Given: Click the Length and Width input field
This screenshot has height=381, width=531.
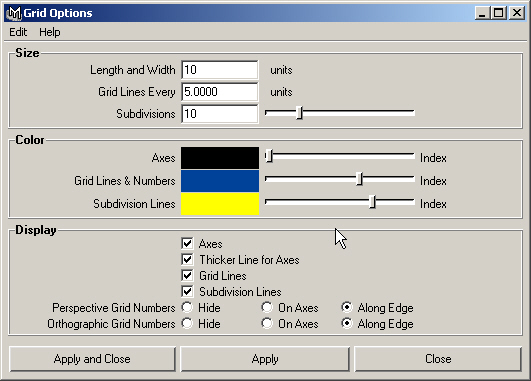Looking at the screenshot, I should click(220, 70).
